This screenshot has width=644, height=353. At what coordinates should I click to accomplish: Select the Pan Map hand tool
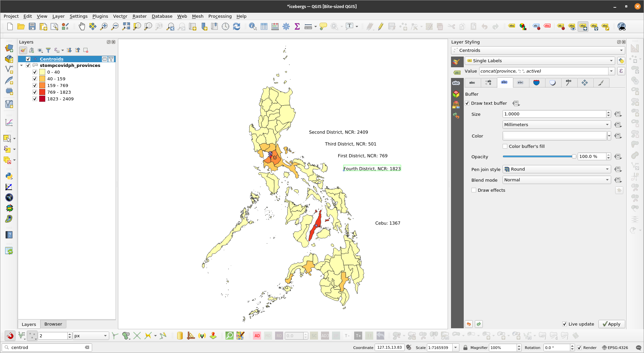[82, 26]
